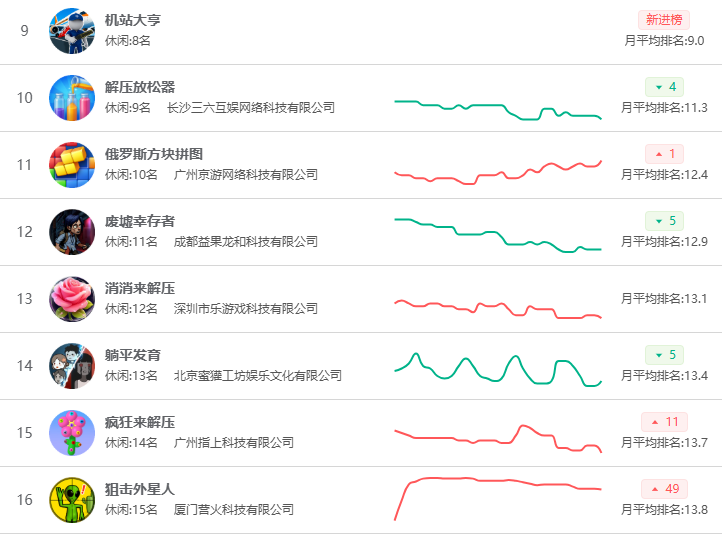Click the 休闲:12名 category rank
This screenshot has height=539, width=722.
[x=131, y=309]
